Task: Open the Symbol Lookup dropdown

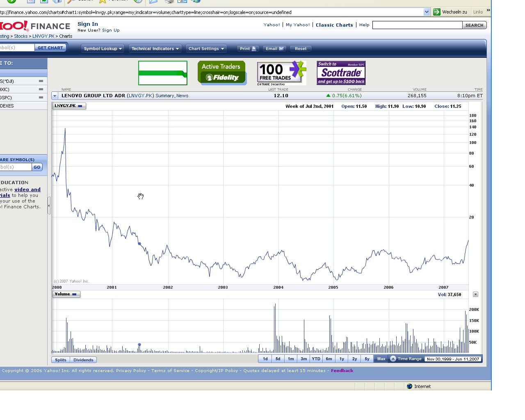Action: coord(103,48)
